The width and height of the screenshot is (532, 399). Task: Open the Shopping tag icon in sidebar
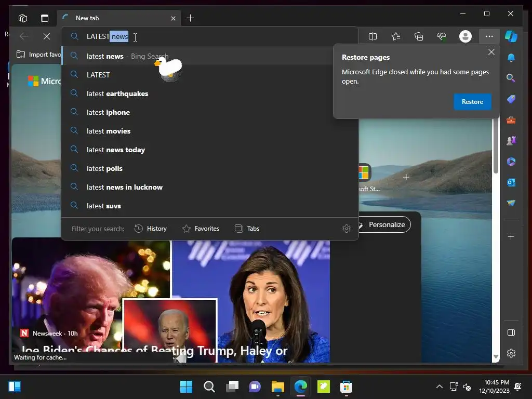click(x=511, y=99)
